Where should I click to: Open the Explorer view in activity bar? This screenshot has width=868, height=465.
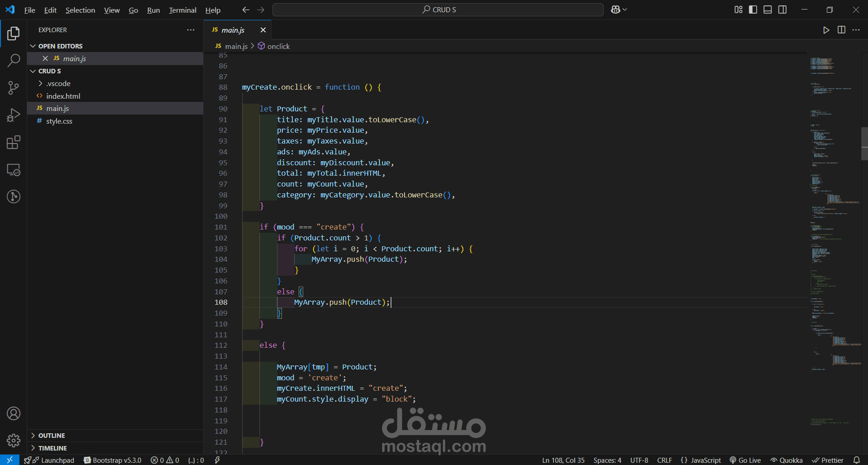14,33
